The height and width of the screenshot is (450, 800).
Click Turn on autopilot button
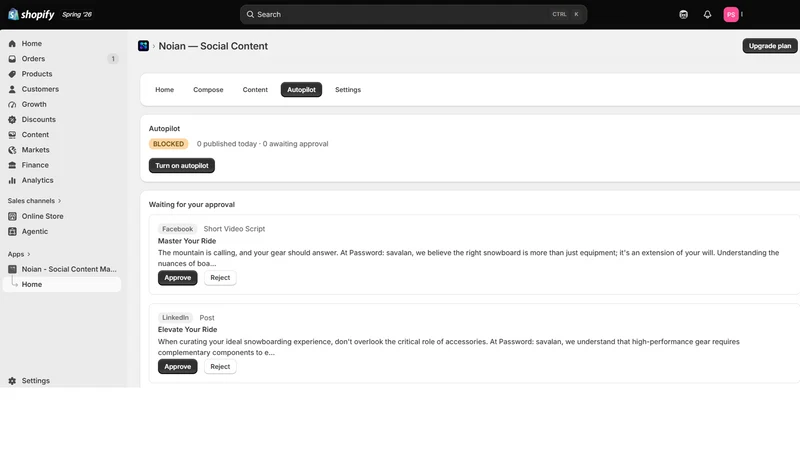[x=182, y=165]
